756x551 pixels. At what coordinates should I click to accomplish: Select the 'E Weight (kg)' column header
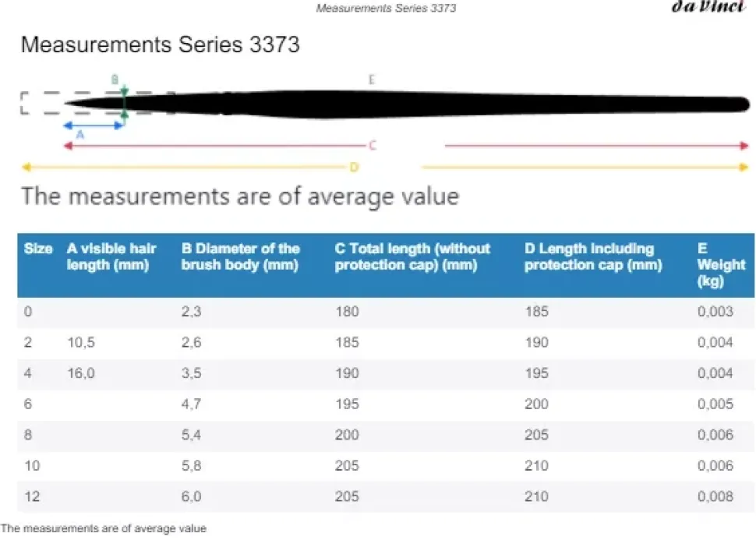click(x=721, y=264)
